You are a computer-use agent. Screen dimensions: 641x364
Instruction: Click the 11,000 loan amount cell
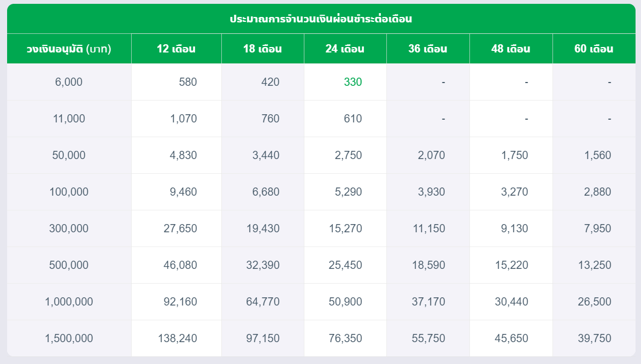tap(69, 119)
